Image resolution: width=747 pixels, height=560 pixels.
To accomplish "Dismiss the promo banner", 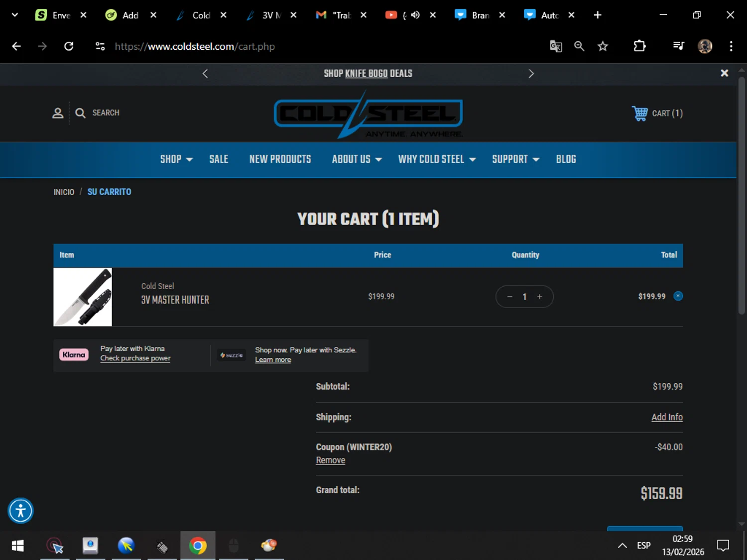I will pyautogui.click(x=725, y=73).
